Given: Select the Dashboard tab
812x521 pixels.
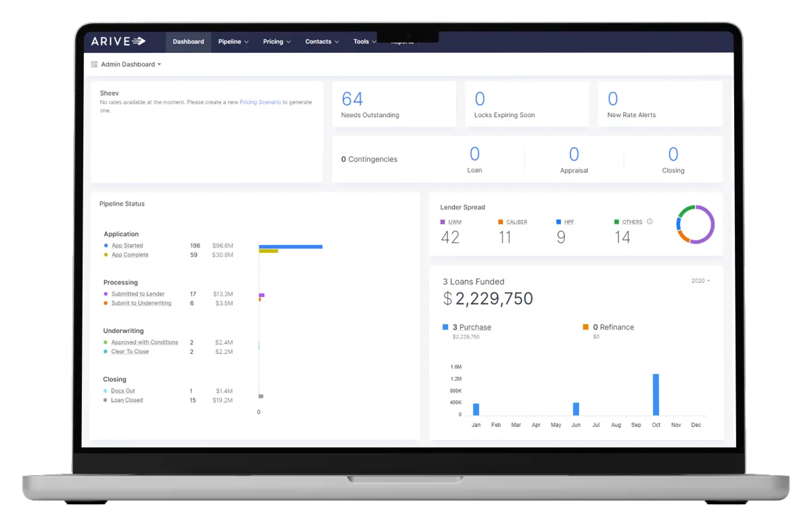Looking at the screenshot, I should (188, 42).
